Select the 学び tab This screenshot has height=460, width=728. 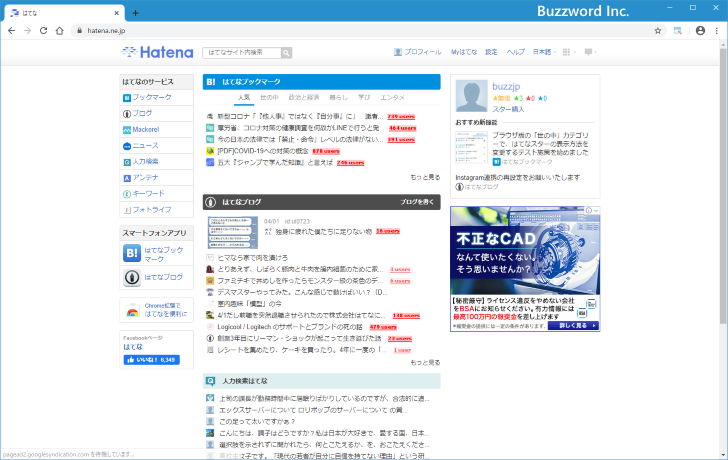pyautogui.click(x=364, y=97)
